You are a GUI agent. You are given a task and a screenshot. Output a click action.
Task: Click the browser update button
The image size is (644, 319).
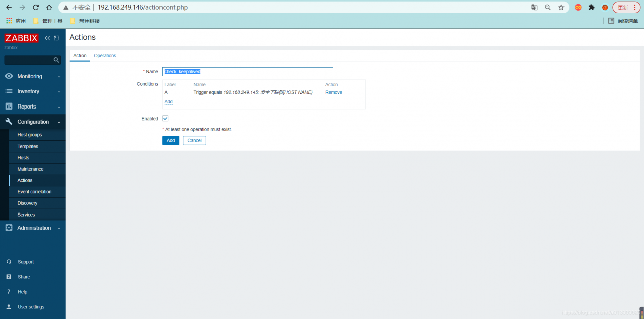626,7
